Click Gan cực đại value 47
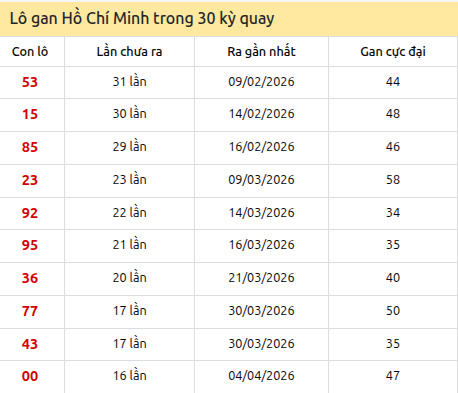The height and width of the screenshot is (393, 458). (x=393, y=376)
